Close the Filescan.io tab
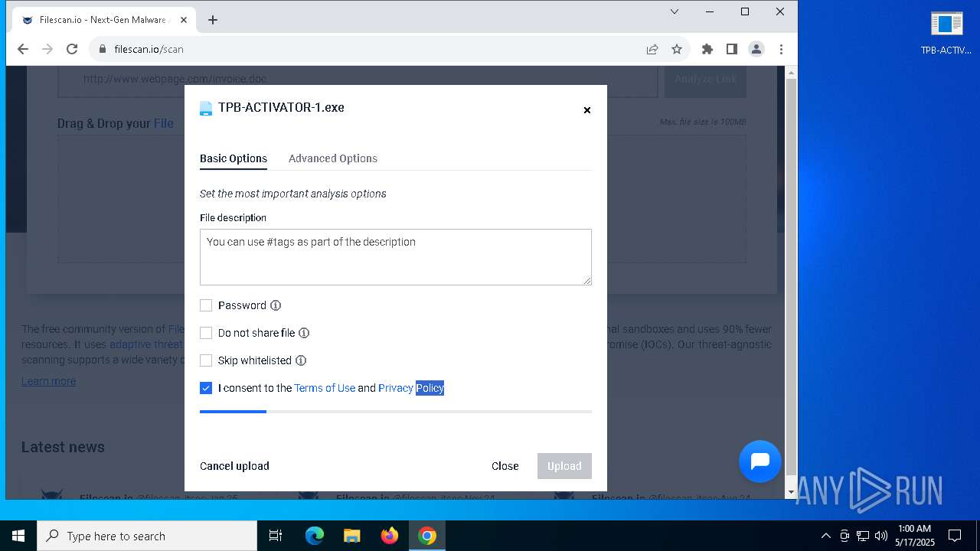The height and width of the screenshot is (551, 980). click(183, 20)
